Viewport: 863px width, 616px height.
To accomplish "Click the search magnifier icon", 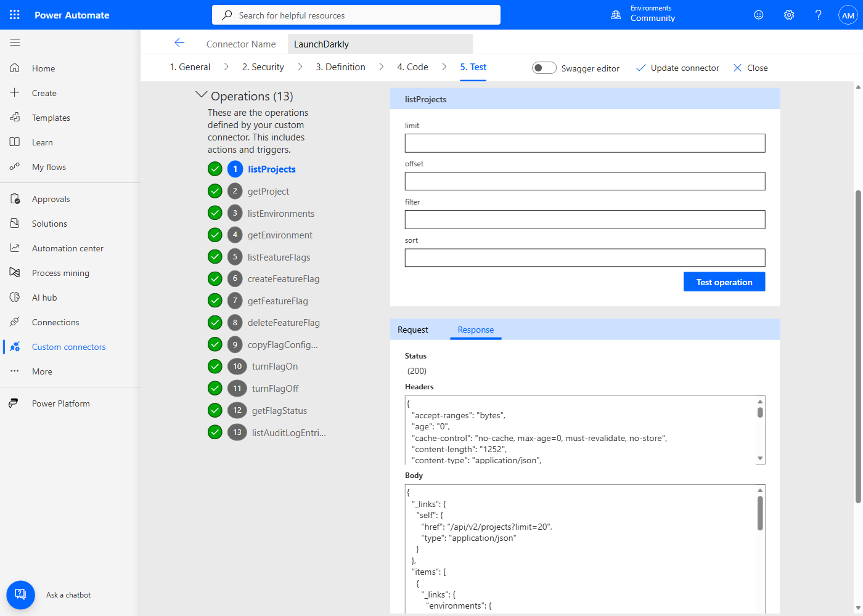I will [227, 15].
